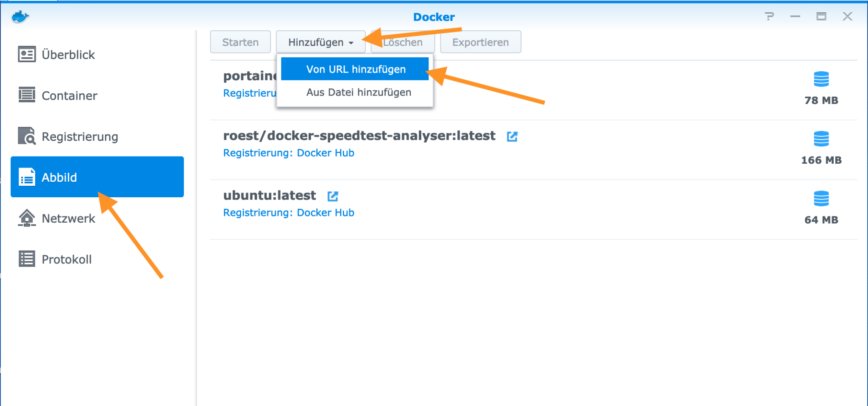Select the Abbild tab in sidebar
The width and height of the screenshot is (868, 406).
(x=97, y=177)
